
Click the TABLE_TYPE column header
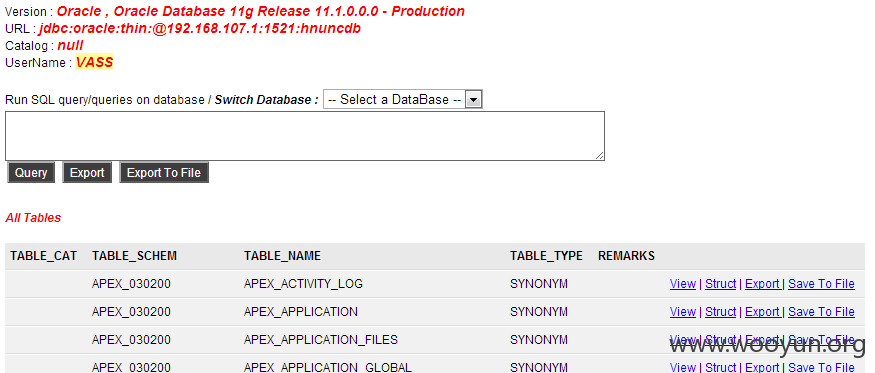pyautogui.click(x=546, y=256)
